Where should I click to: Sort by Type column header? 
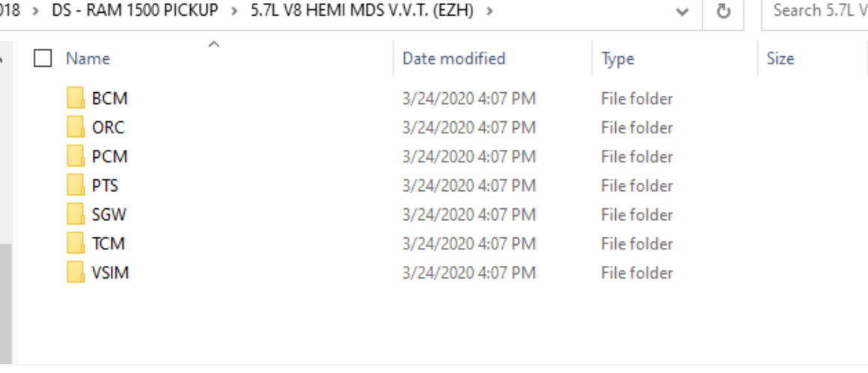(617, 58)
